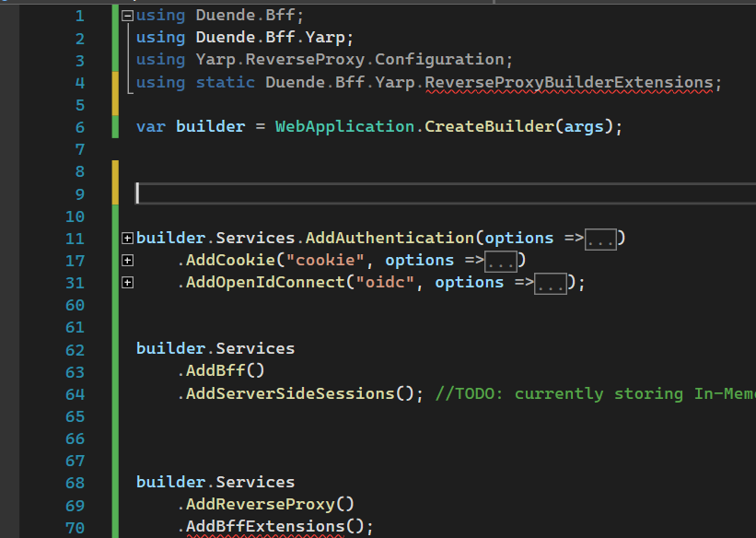The width and height of the screenshot is (756, 538).
Task: Click the AddReverseProxy() call
Action: [270, 504]
